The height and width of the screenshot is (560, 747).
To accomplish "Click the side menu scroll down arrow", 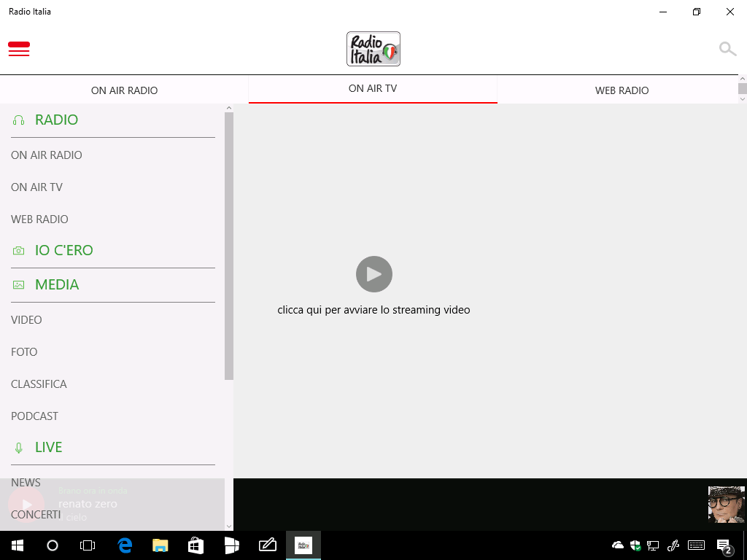I will point(229,526).
